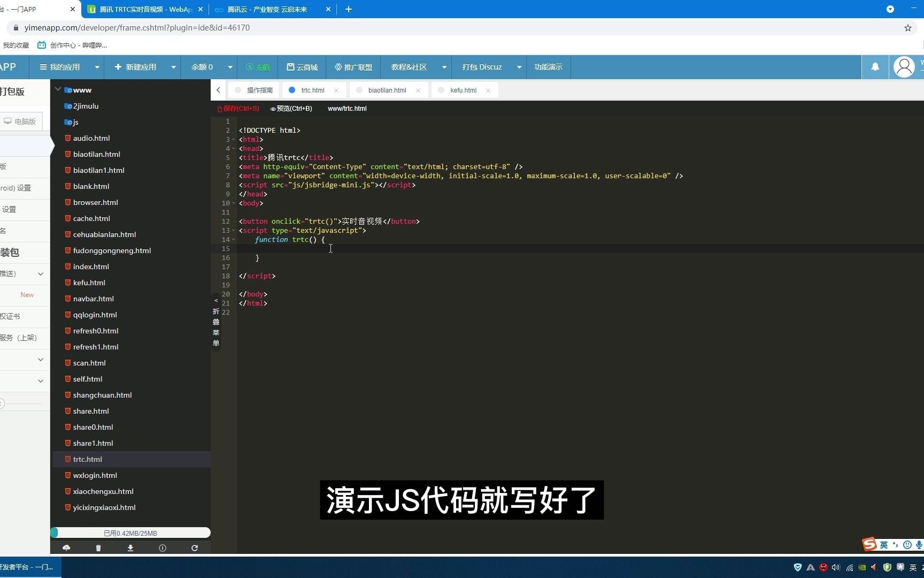
Task: Open the 云商城 menu item
Action: click(302, 67)
